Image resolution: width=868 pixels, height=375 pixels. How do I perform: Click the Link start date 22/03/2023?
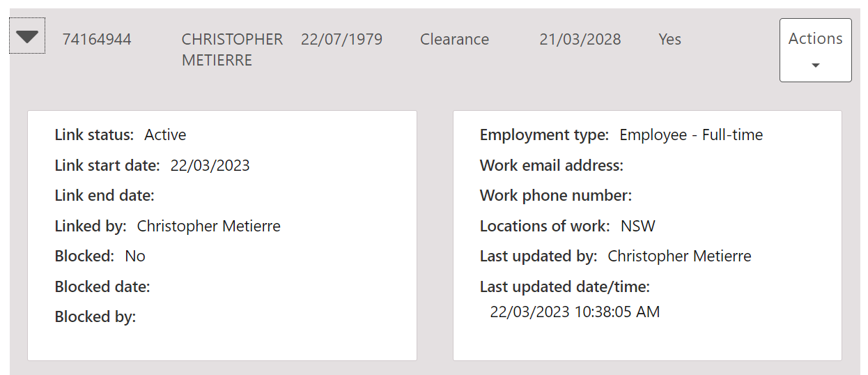[x=210, y=166]
